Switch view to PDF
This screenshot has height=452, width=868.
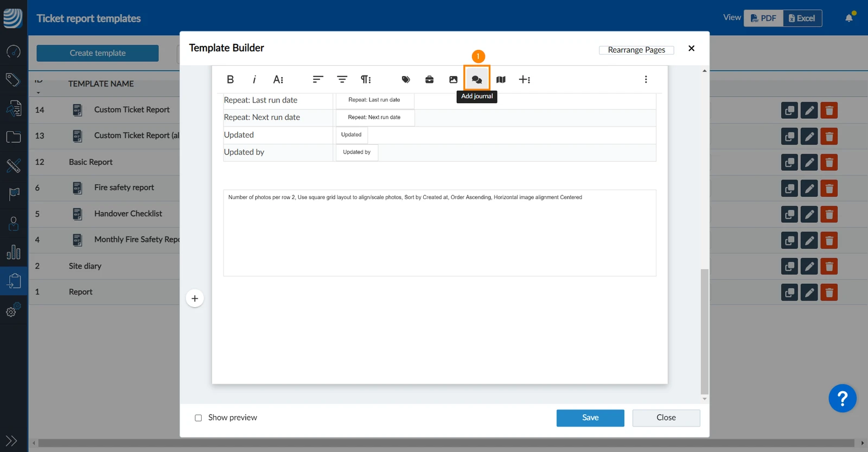click(763, 18)
